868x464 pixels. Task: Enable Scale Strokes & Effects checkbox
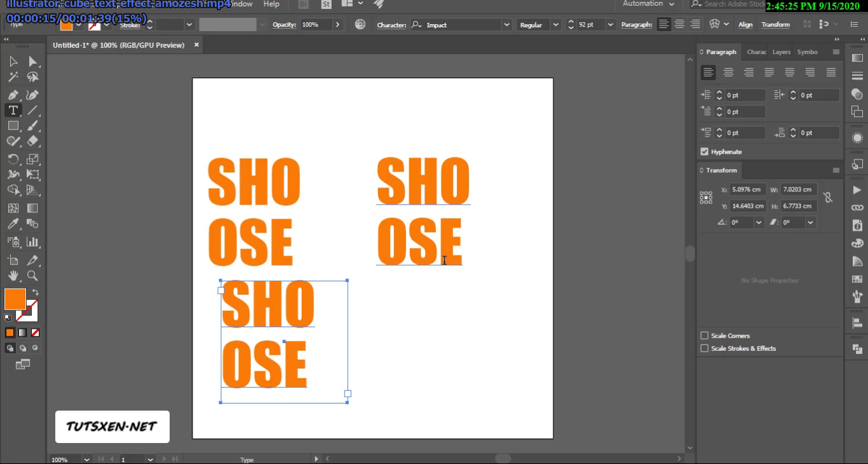click(x=704, y=348)
